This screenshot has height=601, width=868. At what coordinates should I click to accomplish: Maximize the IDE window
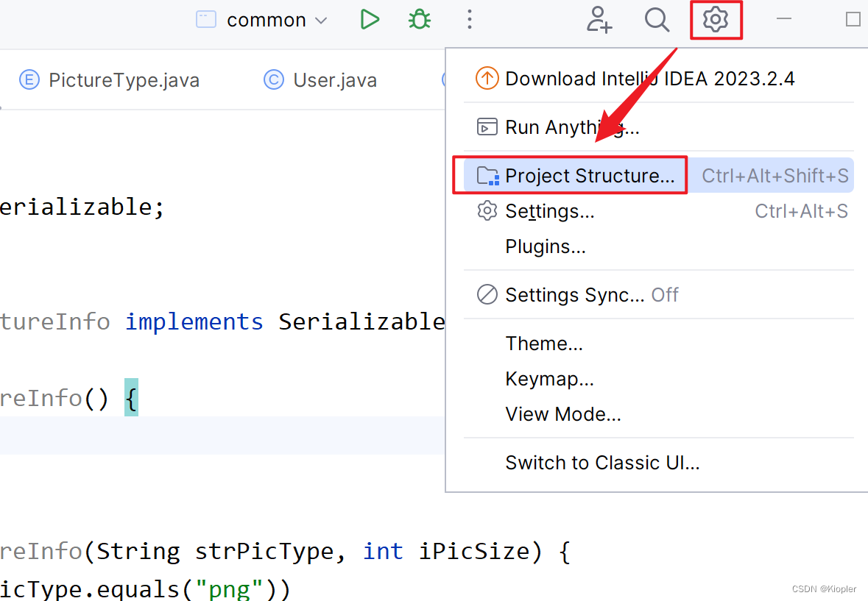coord(853,19)
